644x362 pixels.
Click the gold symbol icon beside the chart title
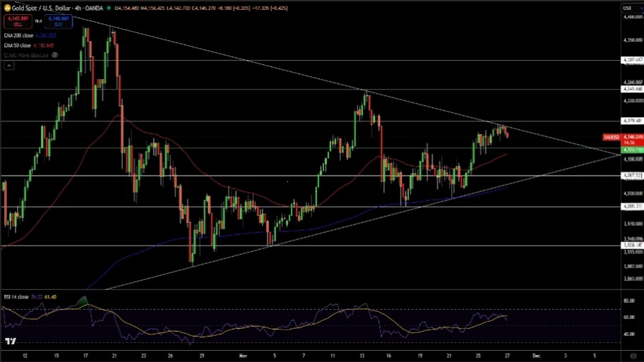[6, 7]
